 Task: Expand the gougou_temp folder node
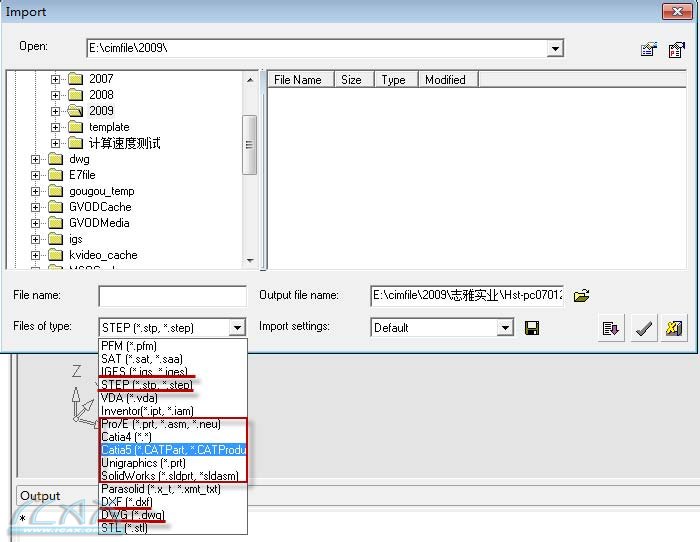[35, 192]
